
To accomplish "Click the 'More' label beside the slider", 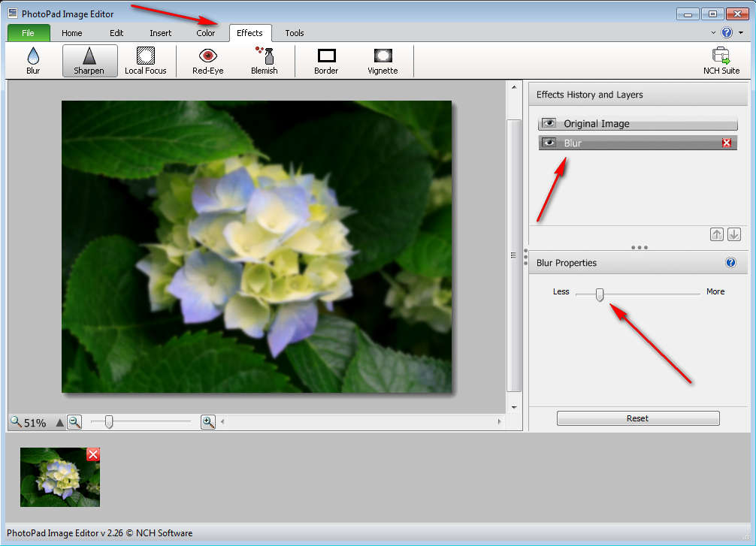I will [715, 291].
